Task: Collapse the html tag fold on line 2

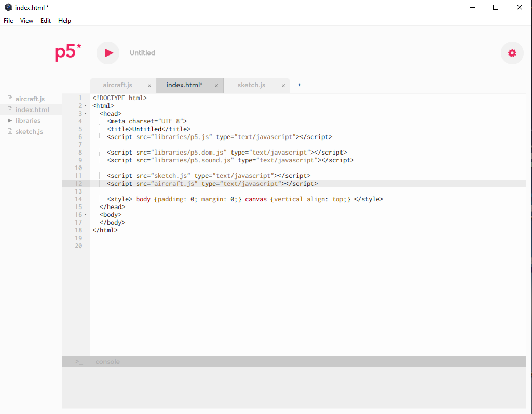Action: click(x=86, y=106)
